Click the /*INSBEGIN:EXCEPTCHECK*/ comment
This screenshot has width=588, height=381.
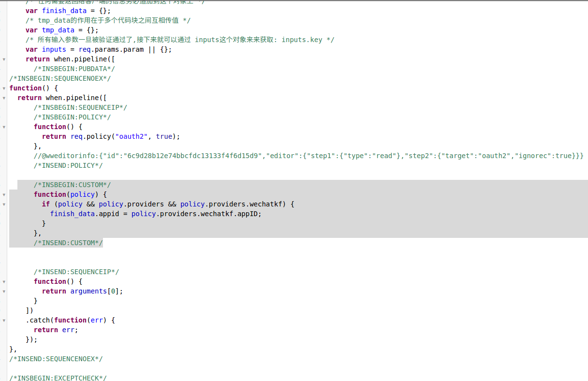coord(58,378)
